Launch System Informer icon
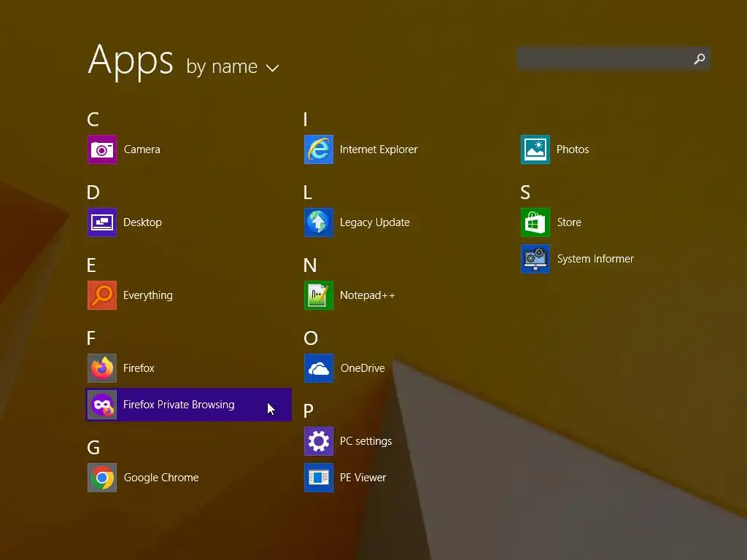 click(x=535, y=259)
